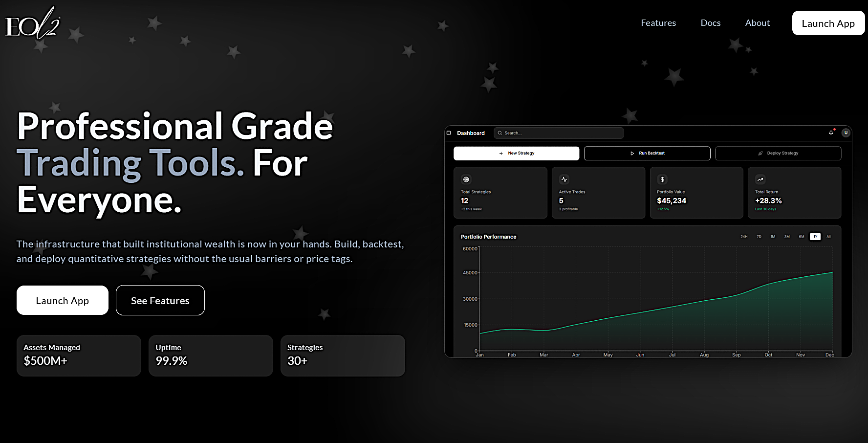Open the About nav link
This screenshot has height=443, width=868.
coord(757,23)
